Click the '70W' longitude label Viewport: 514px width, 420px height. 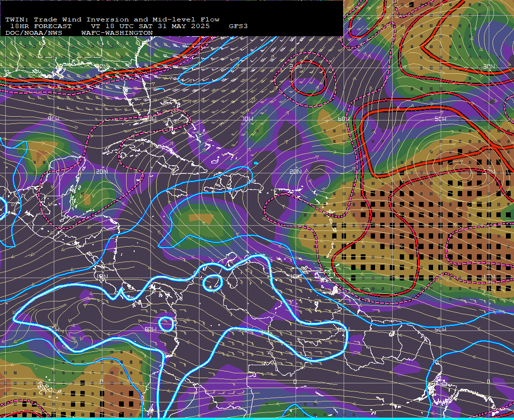(x=248, y=119)
